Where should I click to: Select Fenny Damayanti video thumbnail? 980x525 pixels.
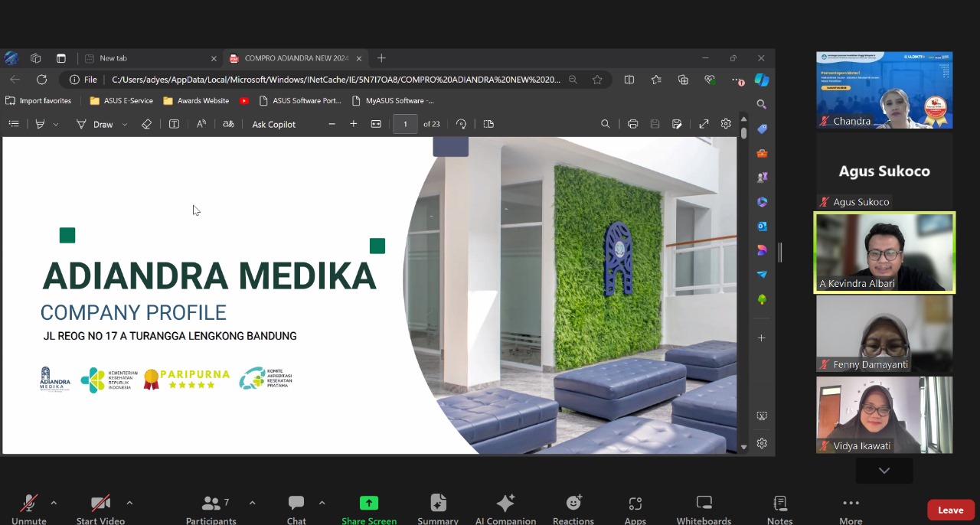pyautogui.click(x=884, y=334)
